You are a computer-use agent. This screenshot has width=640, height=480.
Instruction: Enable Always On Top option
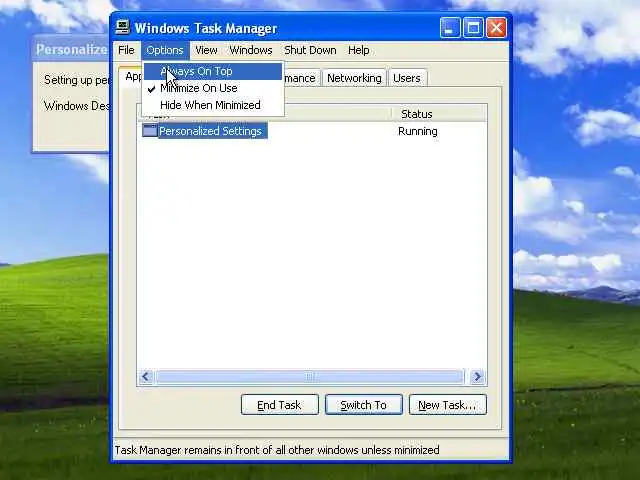212,71
